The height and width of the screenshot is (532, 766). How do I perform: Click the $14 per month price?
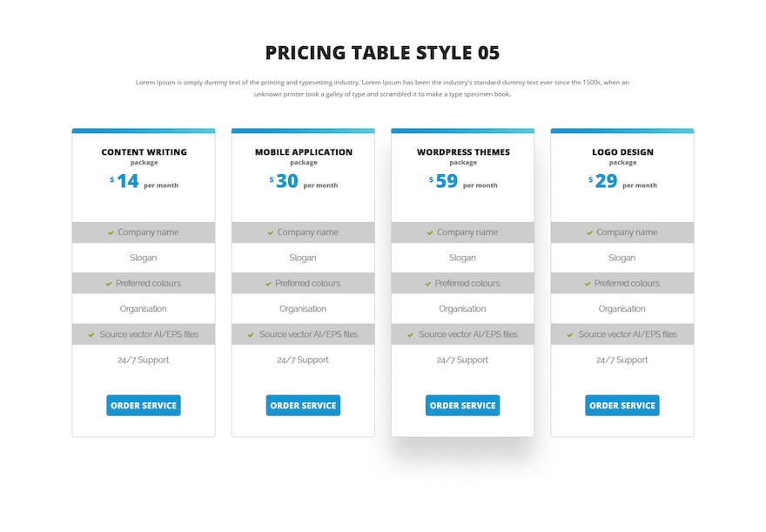point(144,181)
